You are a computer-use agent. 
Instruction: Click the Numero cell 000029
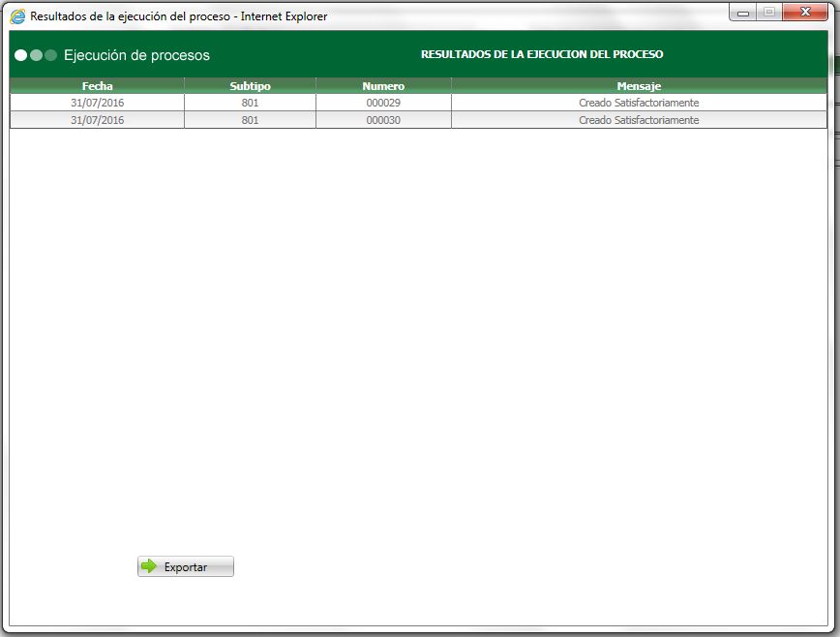383,103
